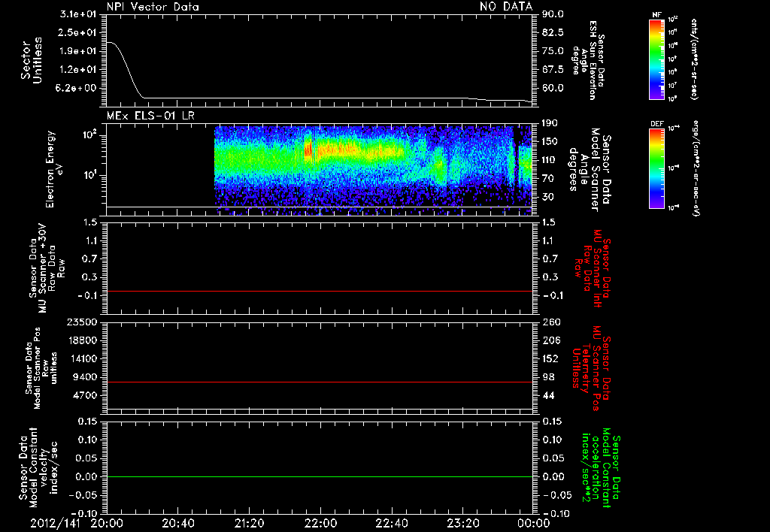Image resolution: width=770 pixels, height=532 pixels.
Task: Click the '150' scanner angle tick
Action: pyautogui.click(x=551, y=142)
